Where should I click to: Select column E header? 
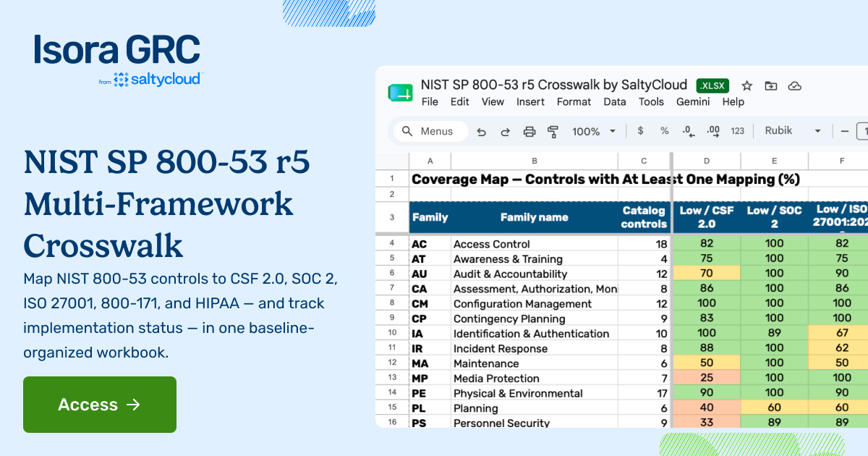click(774, 161)
